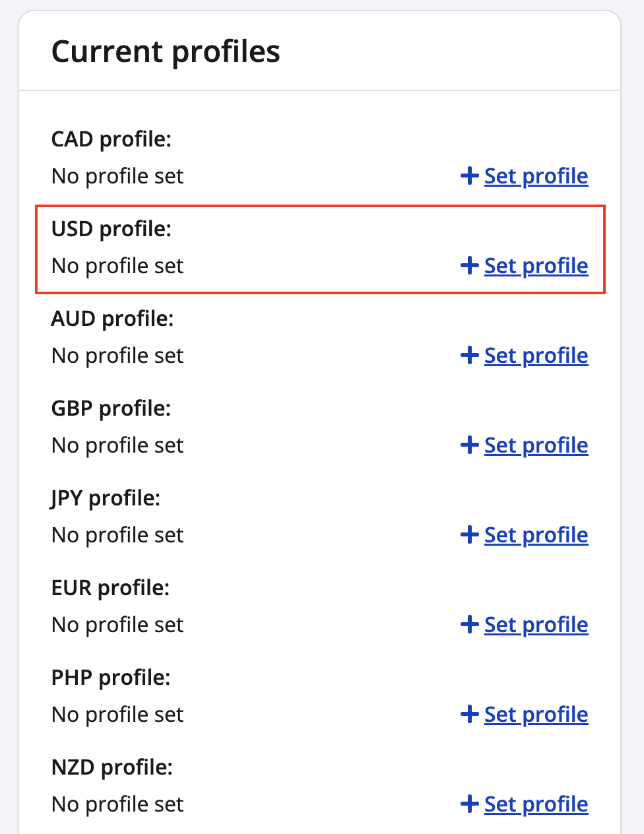Click the plus icon for CAD profile
The width and height of the screenshot is (644, 834).
(469, 176)
